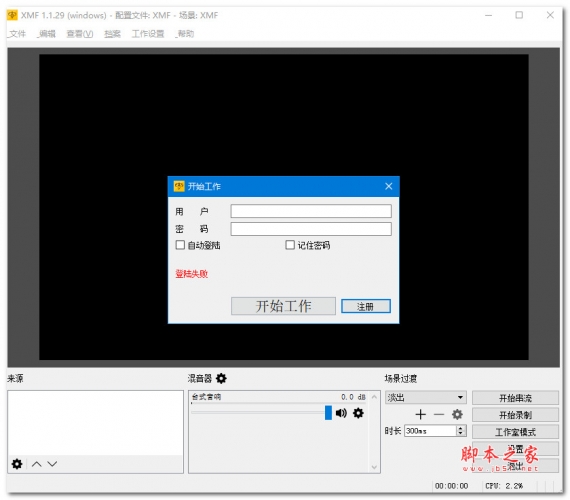Click the 开始工作 dialog title icon
This screenshot has width=570, height=500.
(x=179, y=186)
